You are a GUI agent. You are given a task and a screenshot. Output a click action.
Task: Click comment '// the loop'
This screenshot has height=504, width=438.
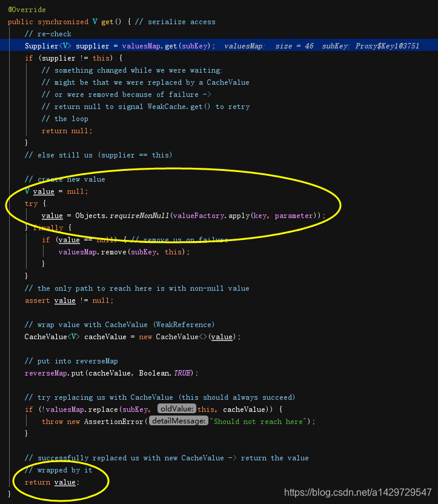pos(65,119)
